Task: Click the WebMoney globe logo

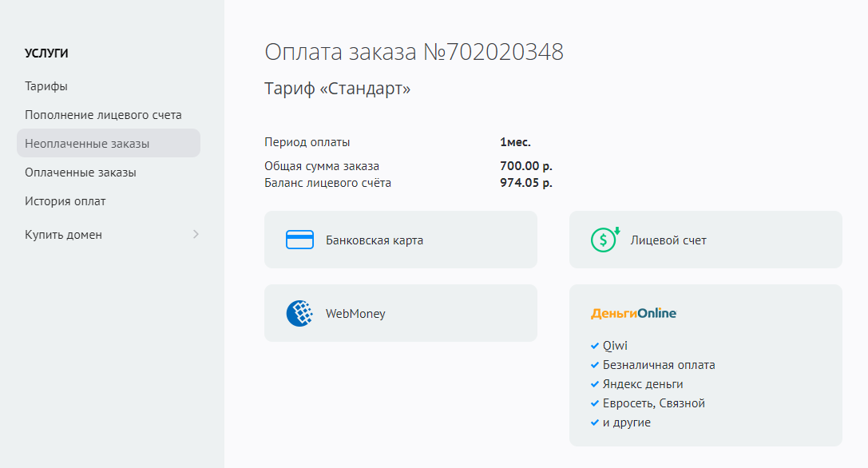Action: coord(299,314)
